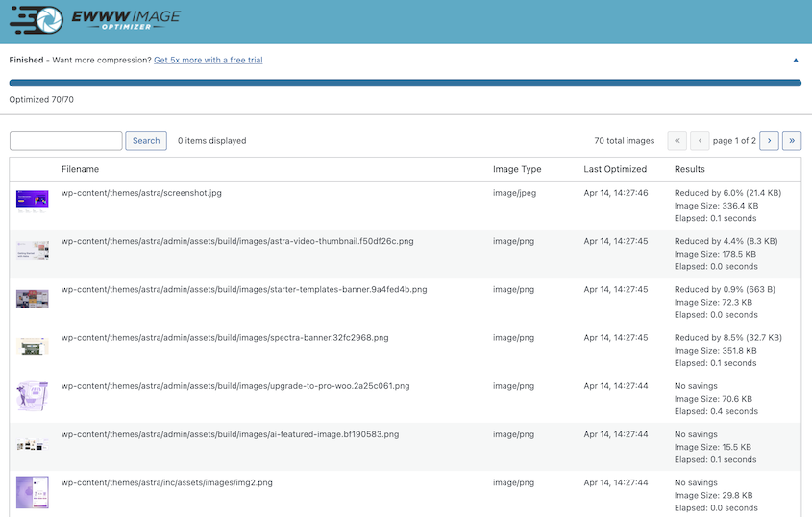Image resolution: width=812 pixels, height=517 pixels.
Task: Open the astra screenshot.jpg thumbnail
Action: 32,201
